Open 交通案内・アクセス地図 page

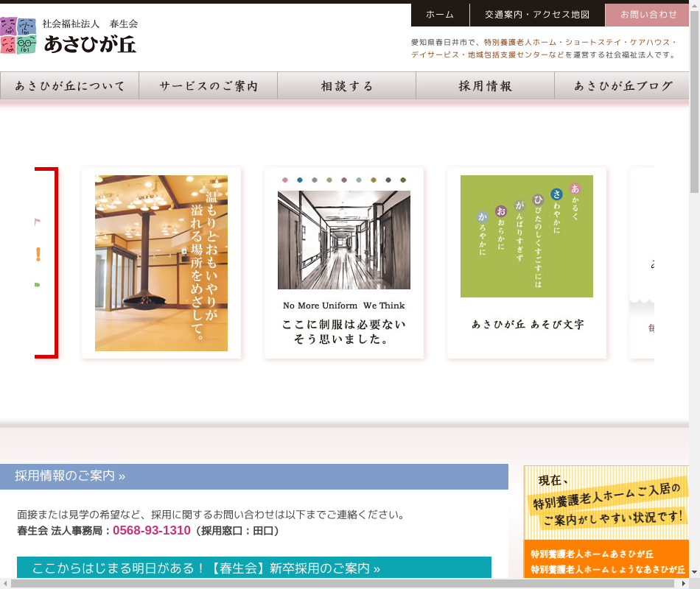tap(537, 15)
